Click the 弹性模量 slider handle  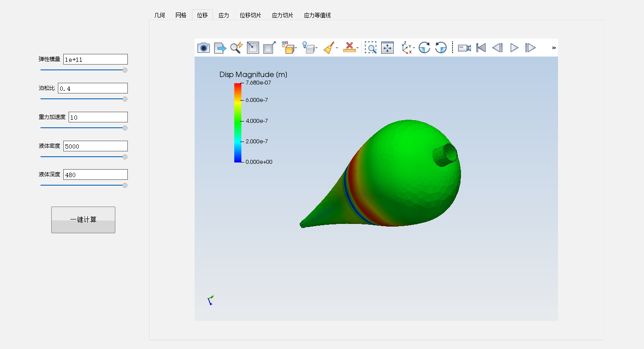[x=125, y=70]
